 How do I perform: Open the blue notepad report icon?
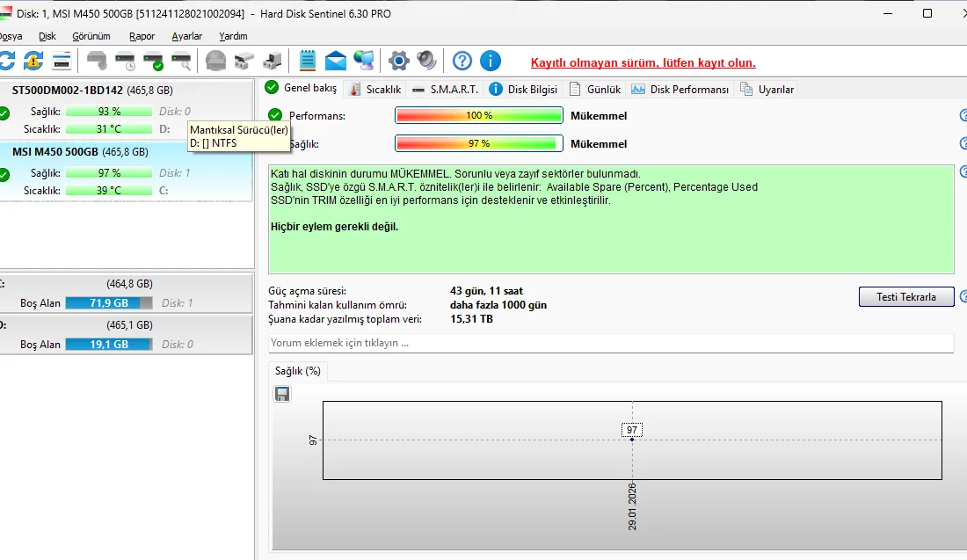[x=307, y=61]
